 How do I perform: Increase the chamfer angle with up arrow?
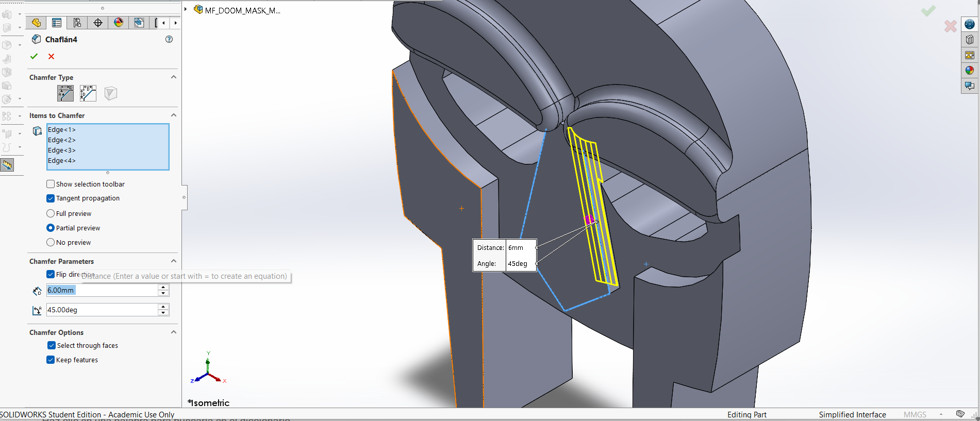163,307
